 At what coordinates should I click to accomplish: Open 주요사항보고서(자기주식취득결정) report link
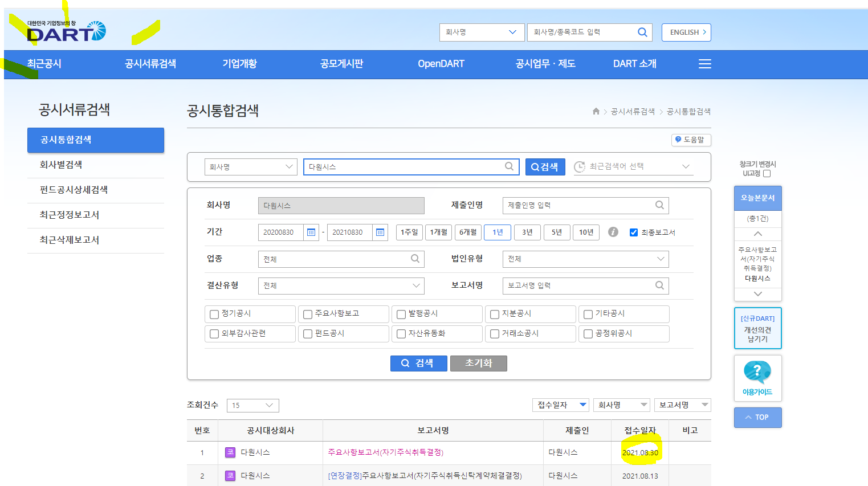[386, 452]
